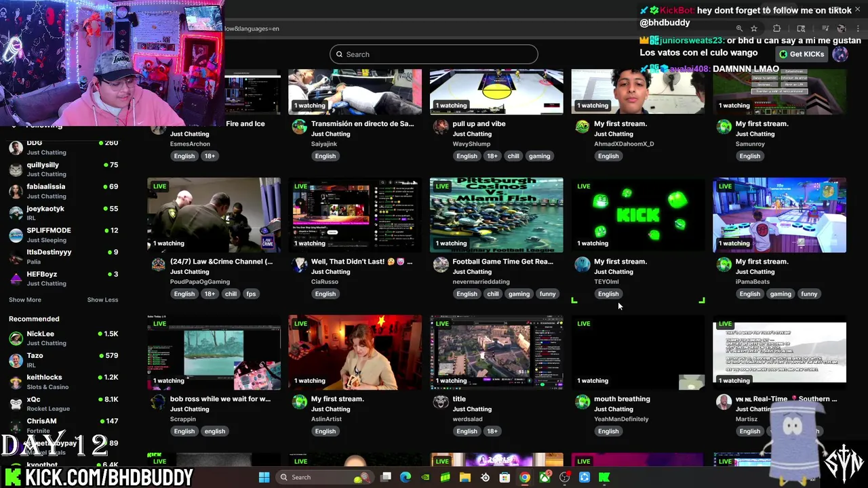Launch Microsoft Edge from the taskbar
868x488 pixels.
(x=406, y=477)
